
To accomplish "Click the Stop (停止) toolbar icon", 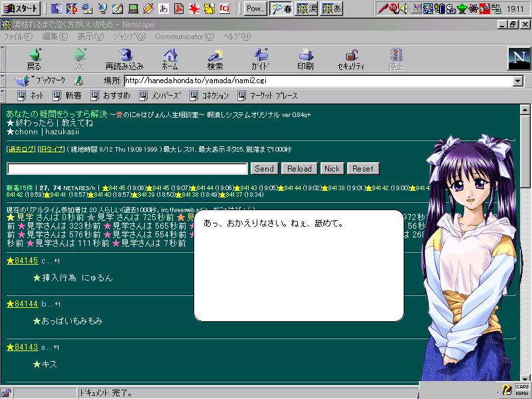I will [x=396, y=59].
